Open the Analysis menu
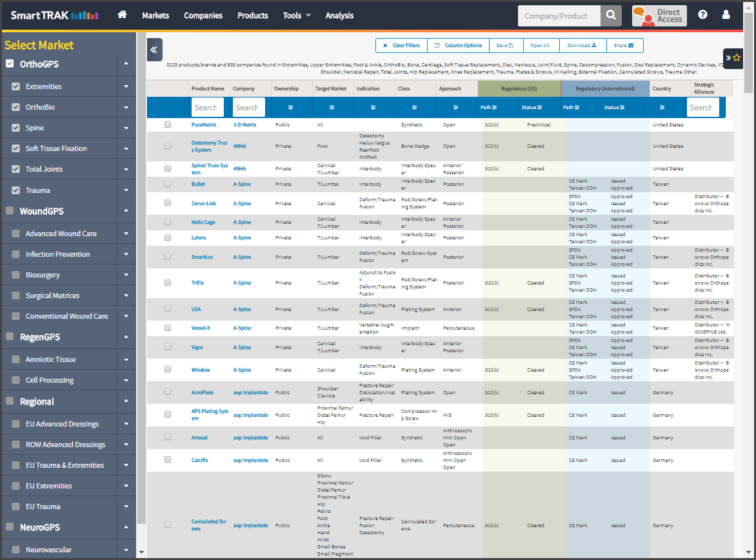 pos(339,15)
